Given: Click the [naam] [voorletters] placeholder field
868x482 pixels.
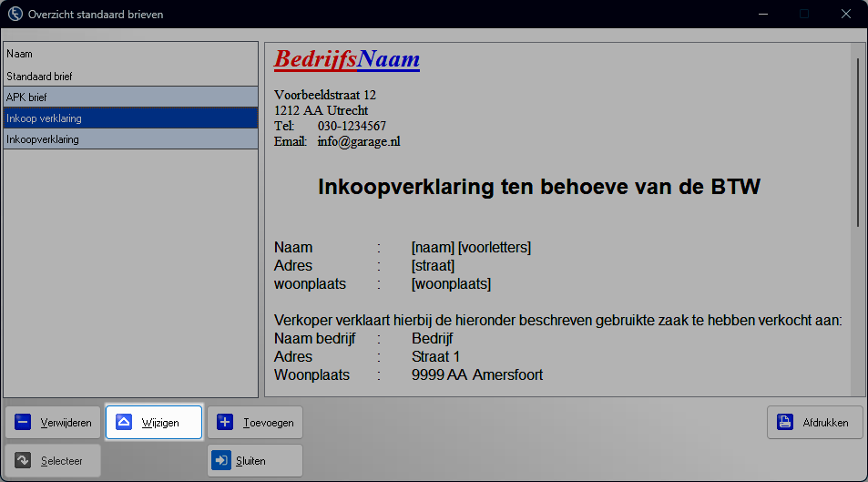Looking at the screenshot, I should [471, 248].
